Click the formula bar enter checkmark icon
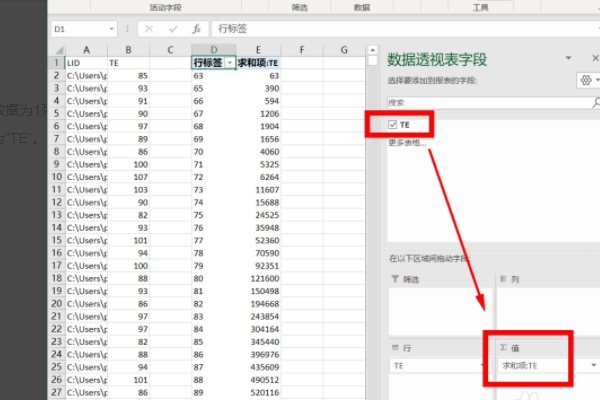The height and width of the screenshot is (400, 600). (x=173, y=29)
